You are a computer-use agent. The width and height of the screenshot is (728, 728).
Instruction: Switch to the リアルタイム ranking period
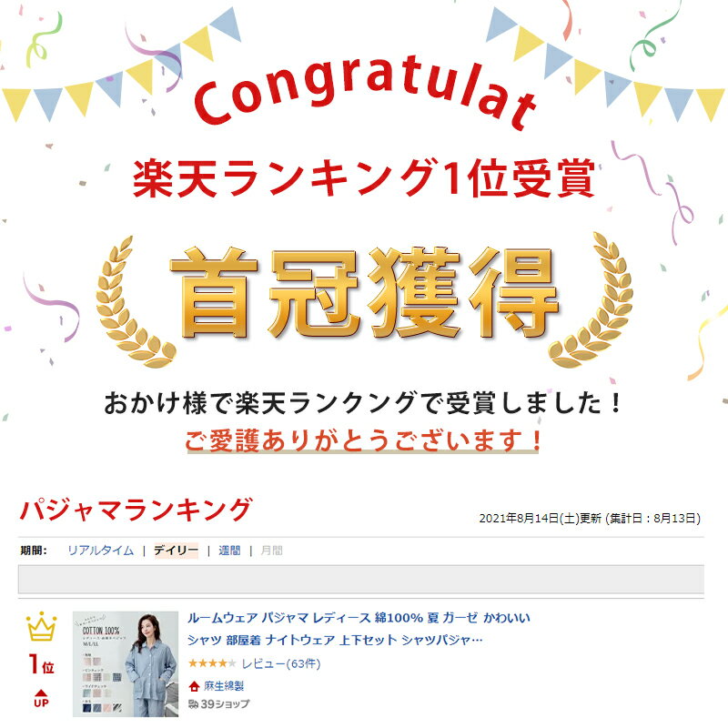101,551
